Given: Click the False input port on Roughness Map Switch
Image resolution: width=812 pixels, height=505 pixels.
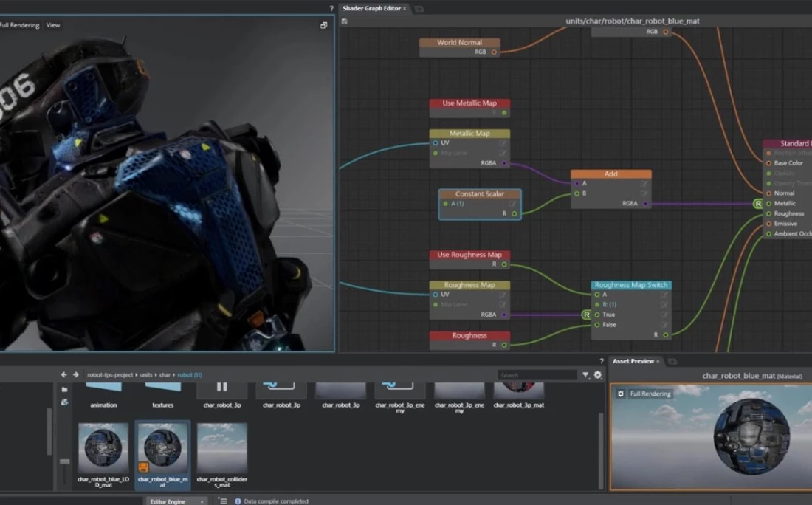Looking at the screenshot, I should tap(597, 325).
